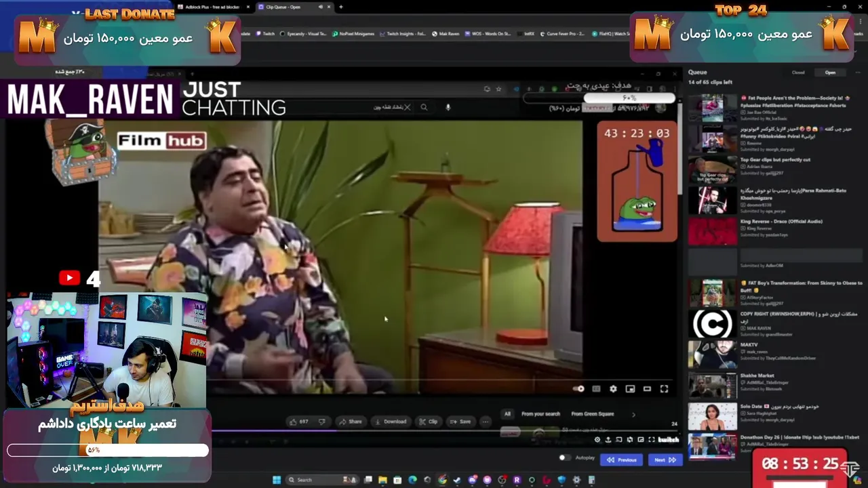This screenshot has height=488, width=868.
Task: Expand more suggestion chips with the arrow
Action: (633, 414)
